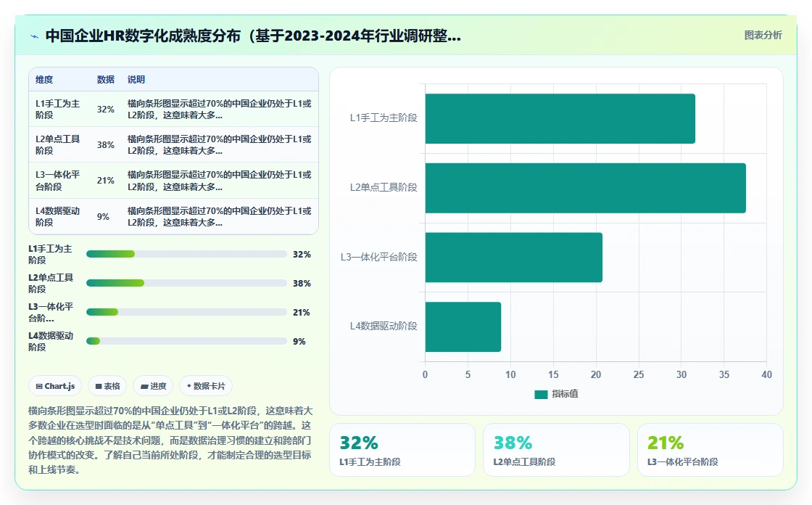Click the L4数据驱动阶段 progress bar
The width and height of the screenshot is (812, 505).
[x=186, y=341]
